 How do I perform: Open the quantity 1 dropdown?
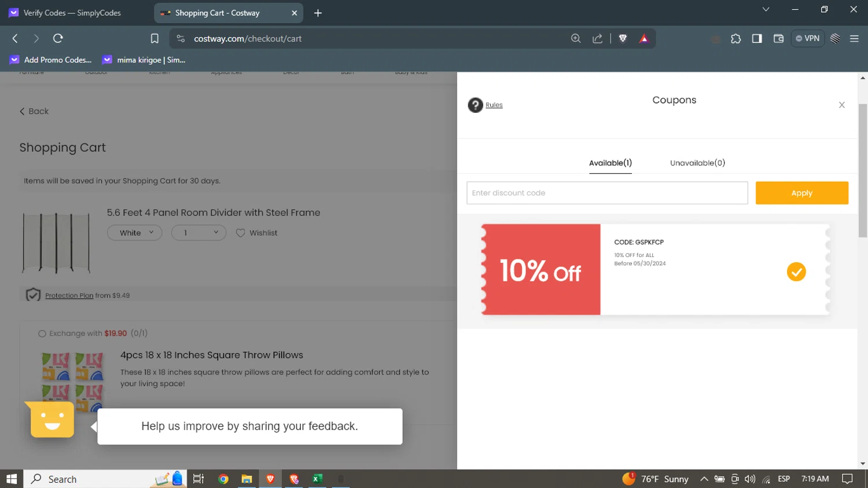[198, 233]
